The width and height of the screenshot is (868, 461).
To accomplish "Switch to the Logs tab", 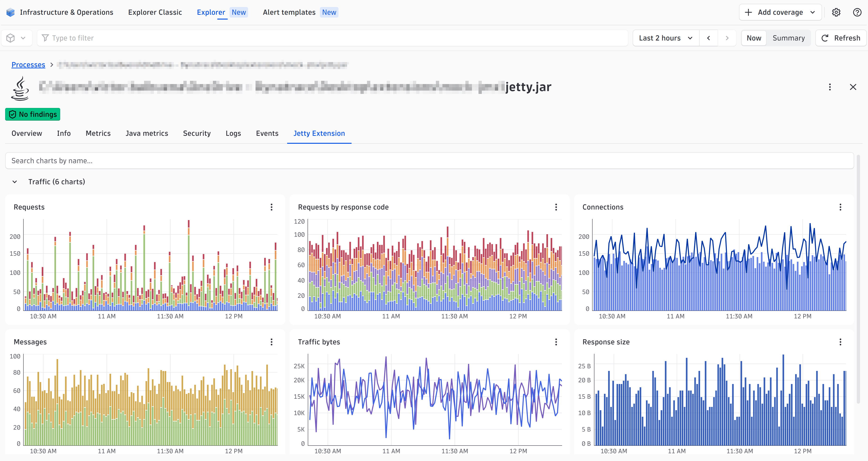I will tap(233, 133).
